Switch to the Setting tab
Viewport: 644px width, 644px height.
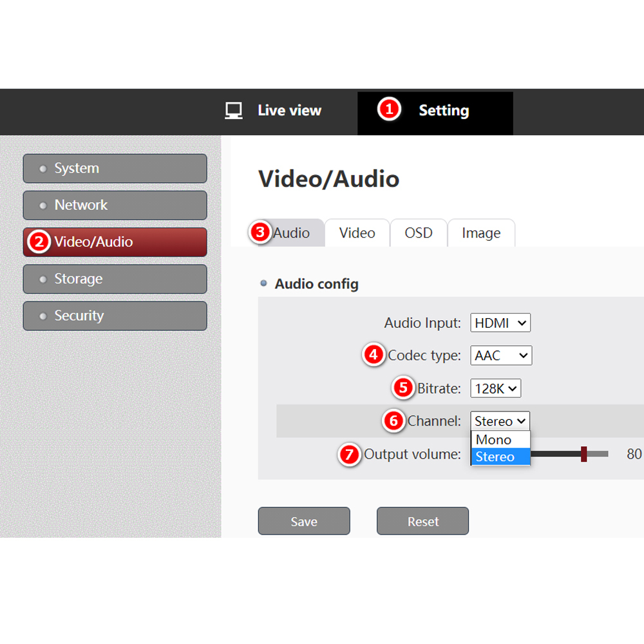click(443, 111)
